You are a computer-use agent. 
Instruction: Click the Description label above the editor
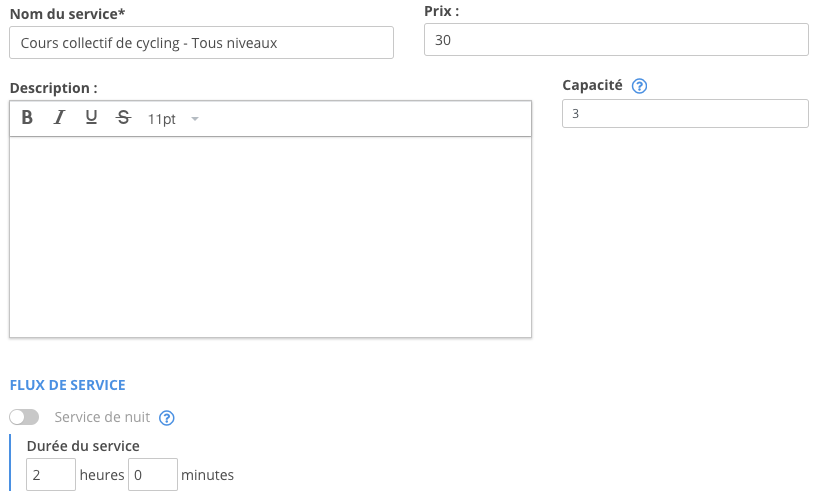[53, 88]
